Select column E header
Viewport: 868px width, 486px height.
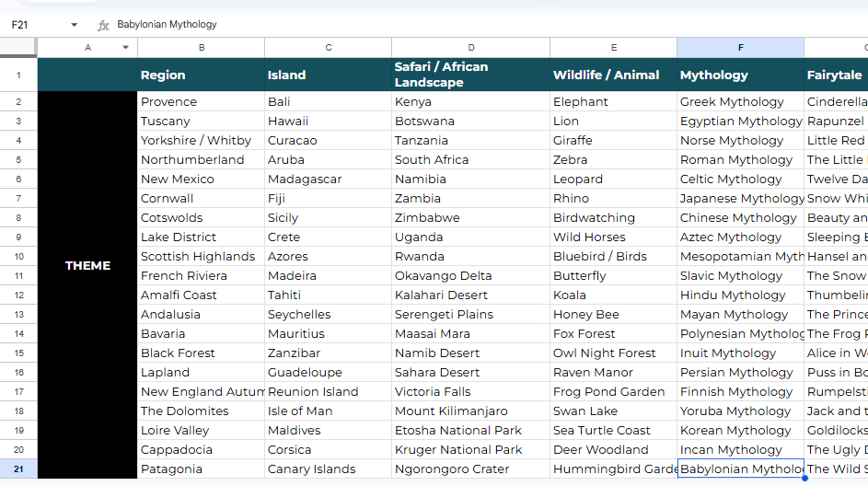613,48
